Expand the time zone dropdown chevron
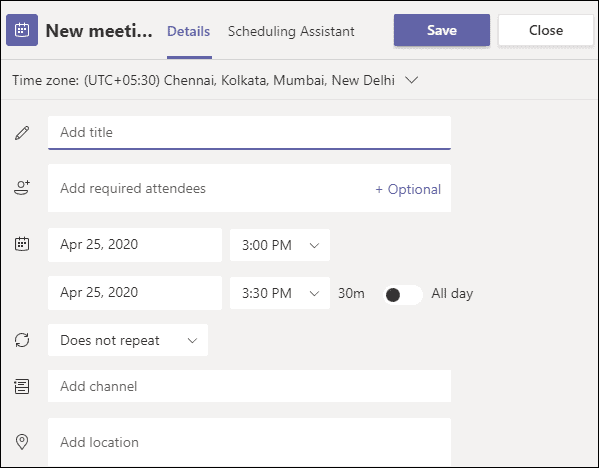 [411, 80]
